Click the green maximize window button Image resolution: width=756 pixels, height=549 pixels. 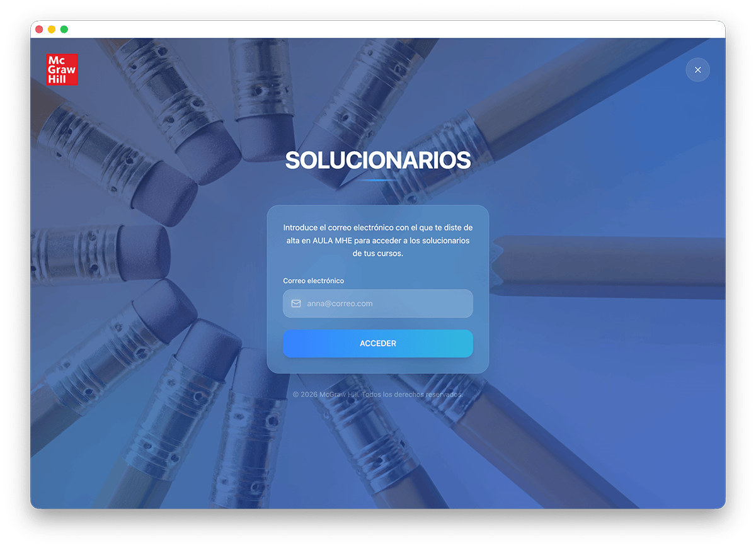64,30
